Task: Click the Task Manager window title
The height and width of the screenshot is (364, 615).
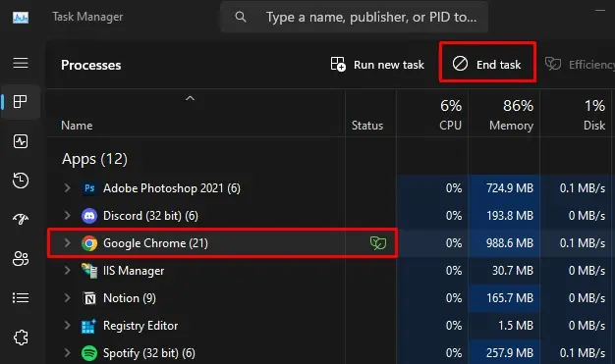Action: tap(87, 17)
